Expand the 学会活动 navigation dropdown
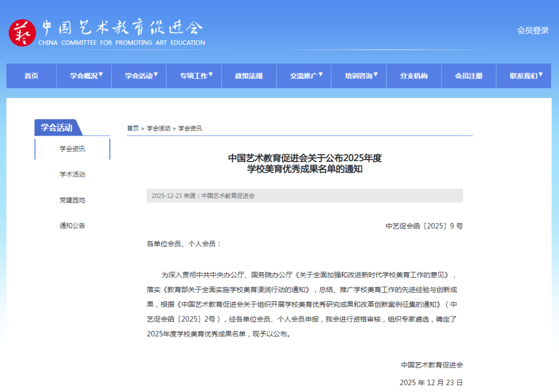This screenshot has height=392, width=559. [139, 76]
